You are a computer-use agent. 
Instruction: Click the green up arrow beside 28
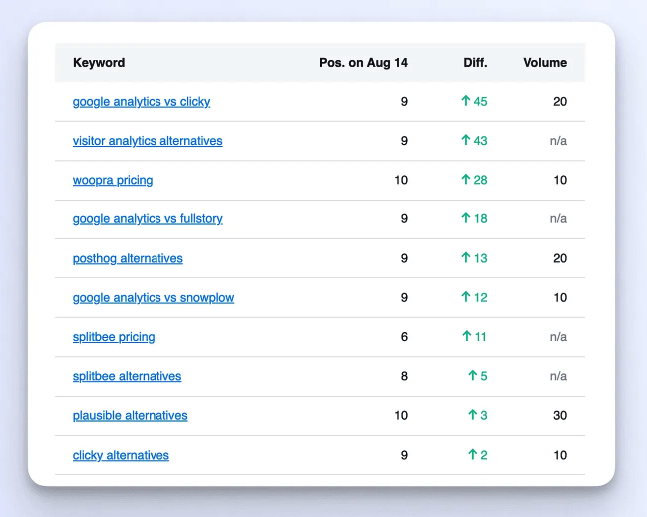point(465,180)
